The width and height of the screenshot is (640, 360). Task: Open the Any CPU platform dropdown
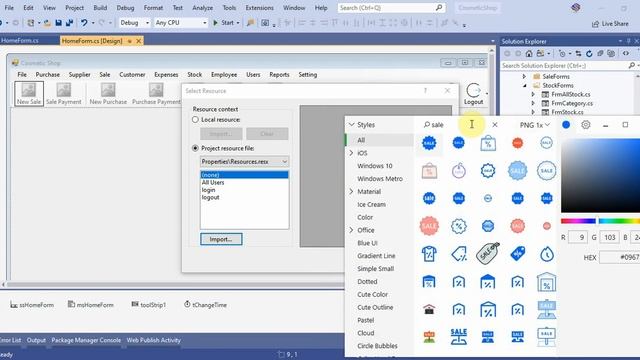(x=181, y=23)
